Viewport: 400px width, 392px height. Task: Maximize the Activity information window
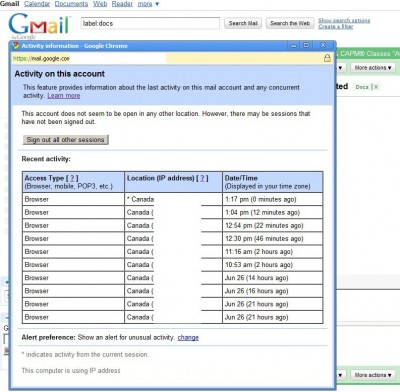[306, 45]
